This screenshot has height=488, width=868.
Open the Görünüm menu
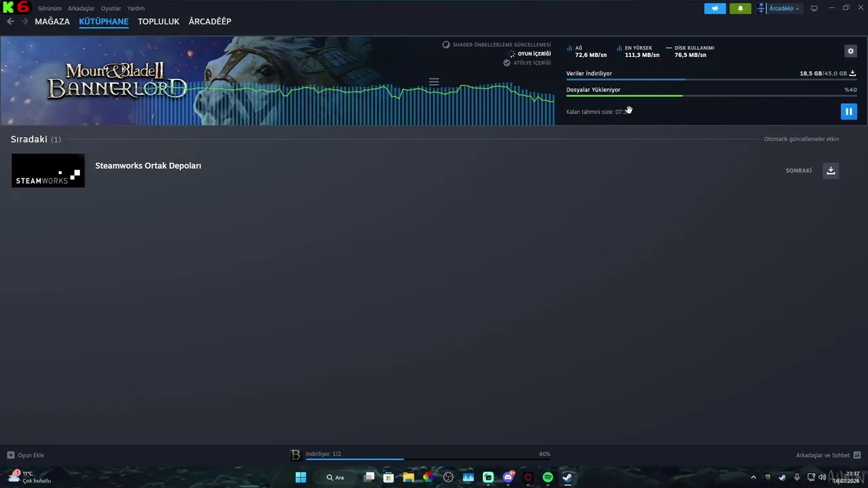tap(50, 8)
